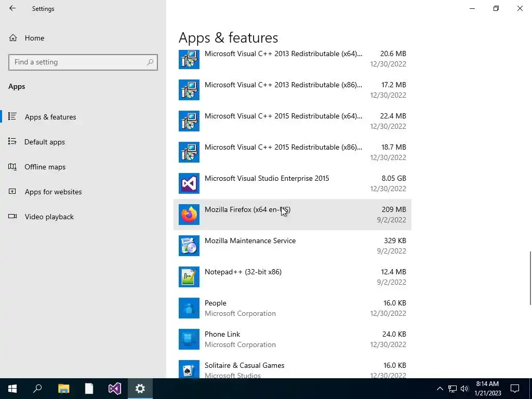Open File Explorer from taskbar
This screenshot has height=399, width=532.
[63, 389]
